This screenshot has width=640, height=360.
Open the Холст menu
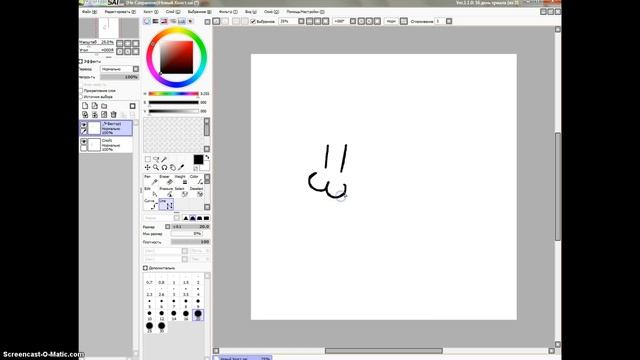point(151,12)
